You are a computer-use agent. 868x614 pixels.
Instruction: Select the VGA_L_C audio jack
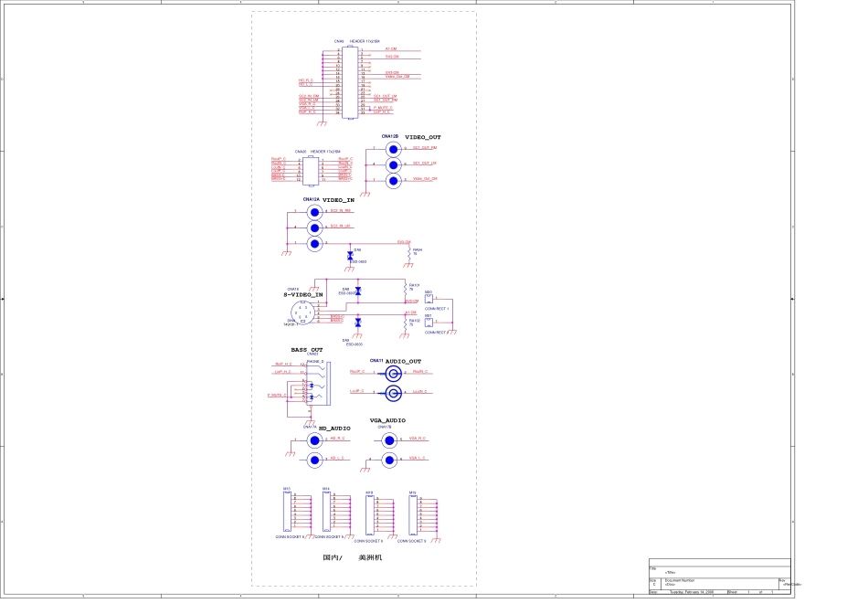coord(389,460)
